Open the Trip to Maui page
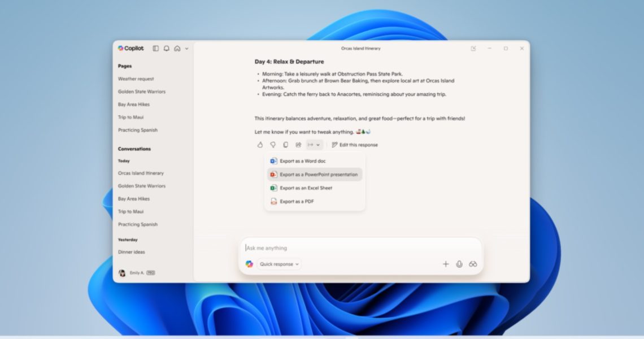 (130, 117)
